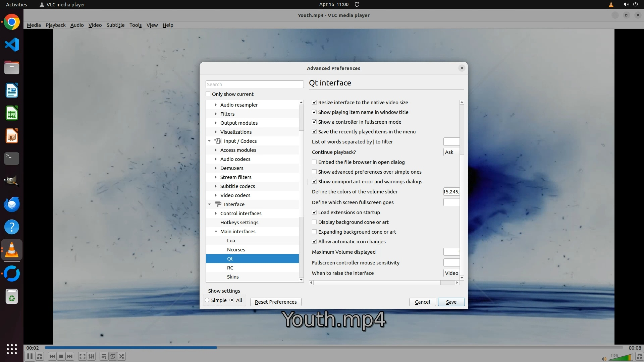Viewport: 644px width, 362px height.
Task: Collapse the Main interfaces tree node
Action: pos(216,232)
